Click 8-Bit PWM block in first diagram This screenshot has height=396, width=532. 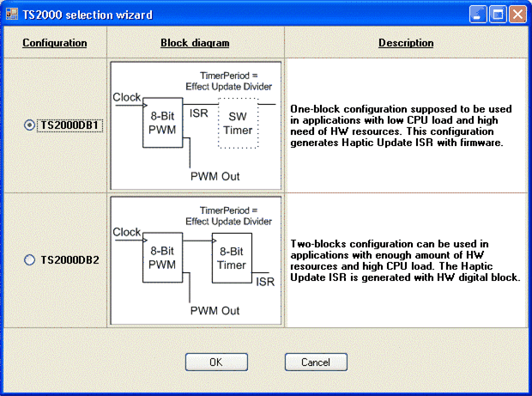[161, 123]
